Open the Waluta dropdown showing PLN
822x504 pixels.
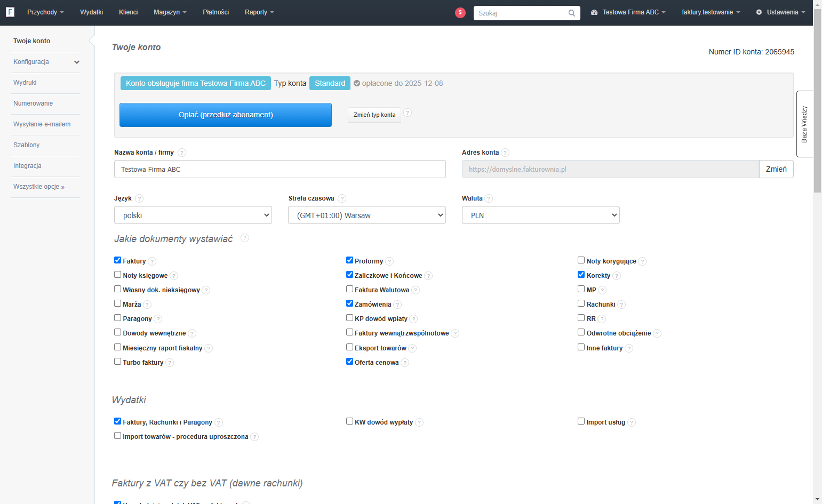coord(541,215)
